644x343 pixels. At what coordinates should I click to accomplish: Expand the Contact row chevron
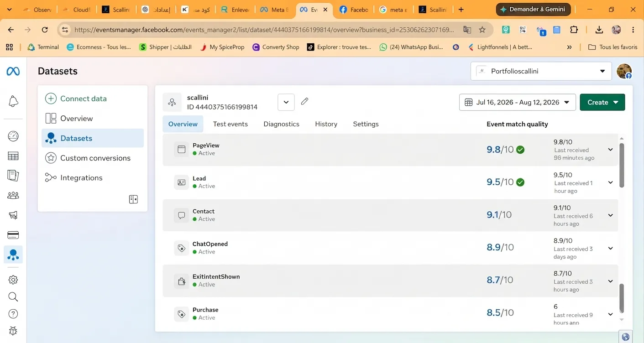coord(610,215)
